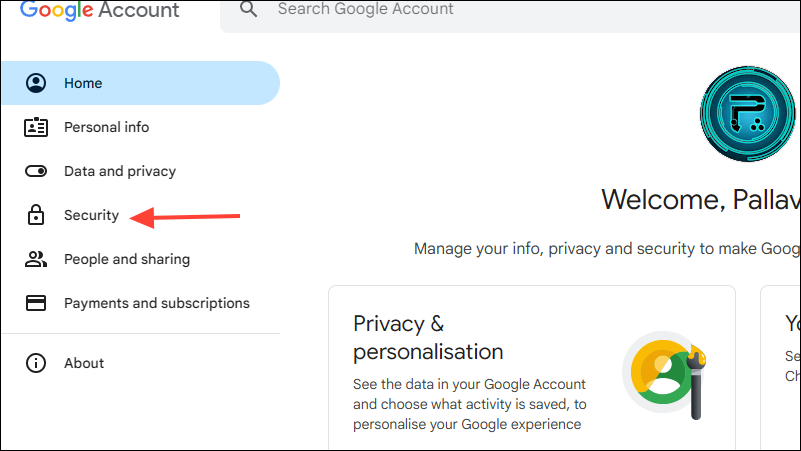Click the Personal info ID card icon

click(36, 127)
